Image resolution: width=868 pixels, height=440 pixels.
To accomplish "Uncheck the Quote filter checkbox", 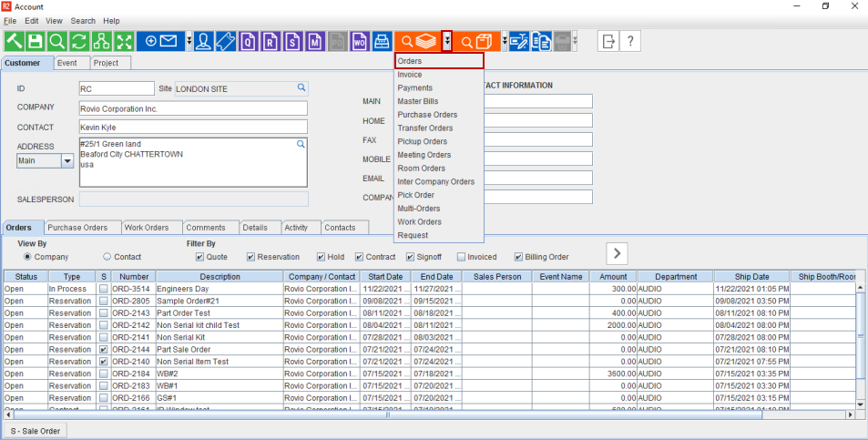I will point(200,257).
